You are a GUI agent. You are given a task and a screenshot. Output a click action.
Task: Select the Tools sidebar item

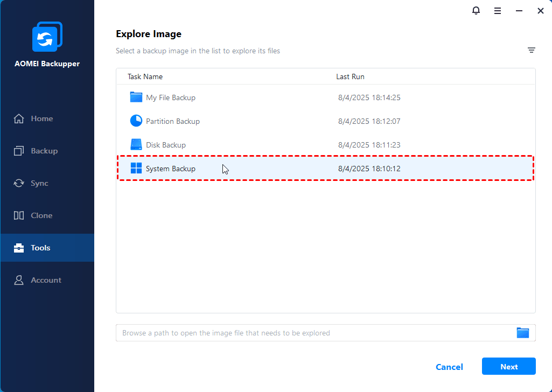pos(40,248)
